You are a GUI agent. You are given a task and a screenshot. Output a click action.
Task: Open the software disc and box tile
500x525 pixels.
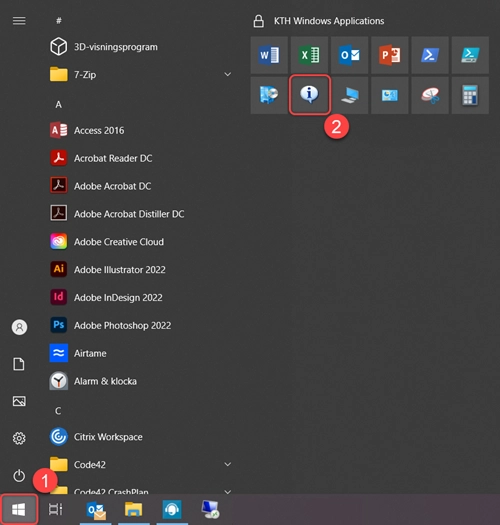click(x=269, y=95)
